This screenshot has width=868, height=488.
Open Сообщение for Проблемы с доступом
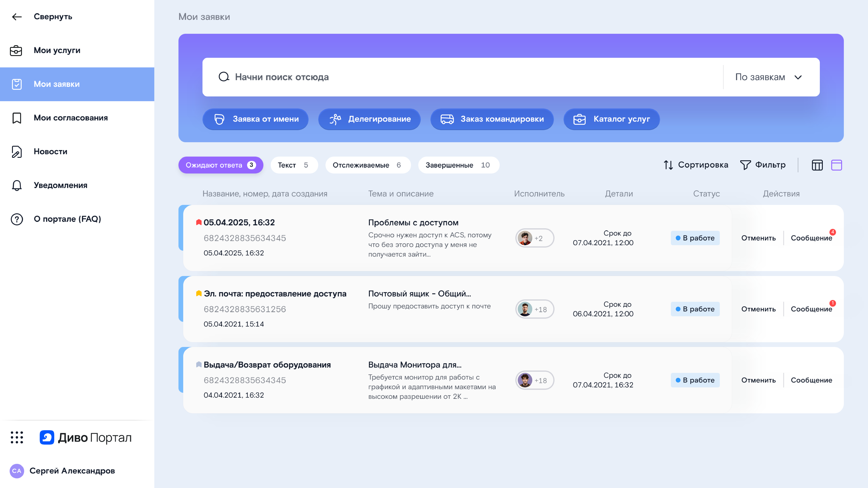[x=811, y=238]
